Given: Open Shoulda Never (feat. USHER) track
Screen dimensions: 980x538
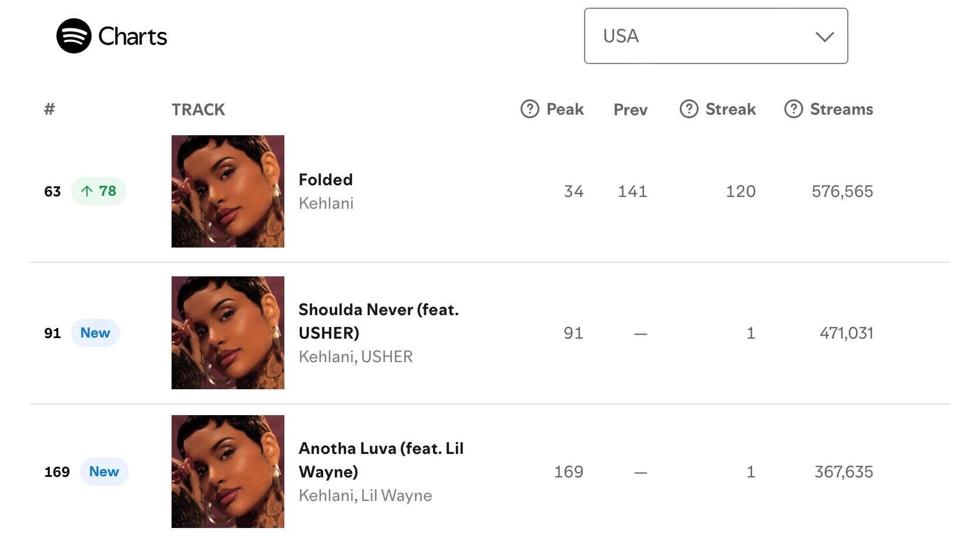Looking at the screenshot, I should point(378,321).
